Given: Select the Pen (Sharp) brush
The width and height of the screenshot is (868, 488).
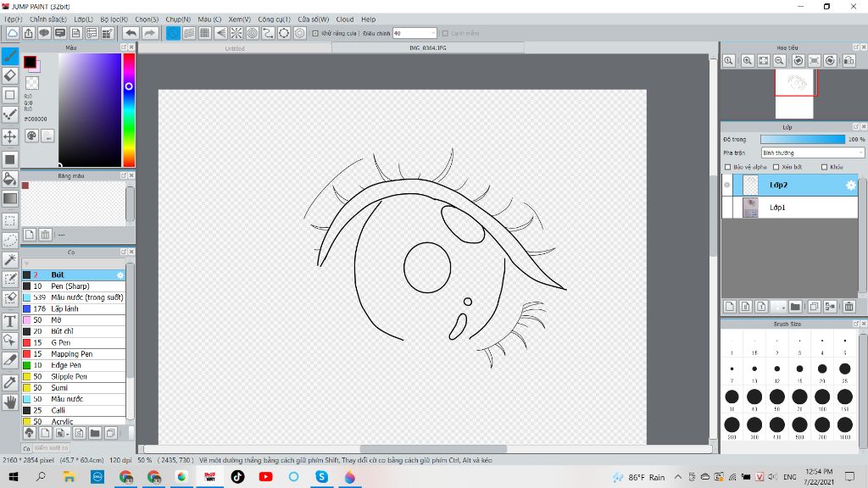Looking at the screenshot, I should [74, 286].
